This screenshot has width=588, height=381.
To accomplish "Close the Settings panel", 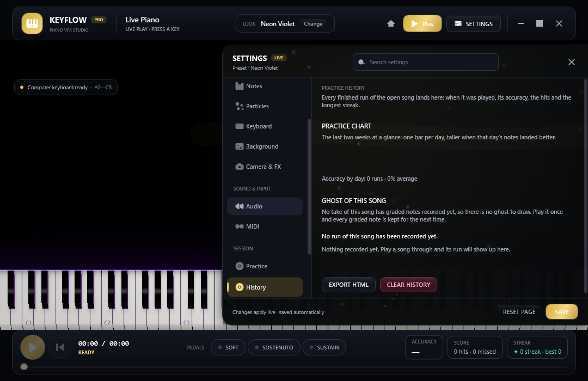I will point(572,62).
